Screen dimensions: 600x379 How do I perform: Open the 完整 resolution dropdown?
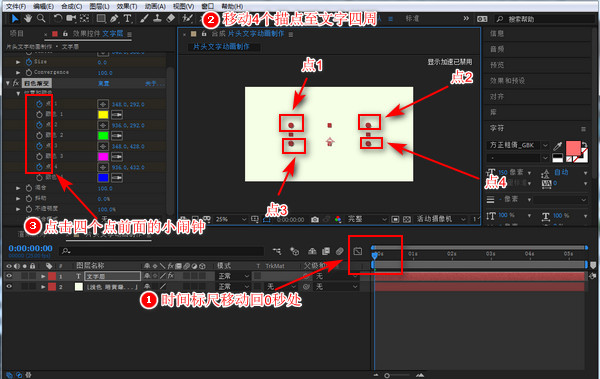pyautogui.click(x=367, y=219)
